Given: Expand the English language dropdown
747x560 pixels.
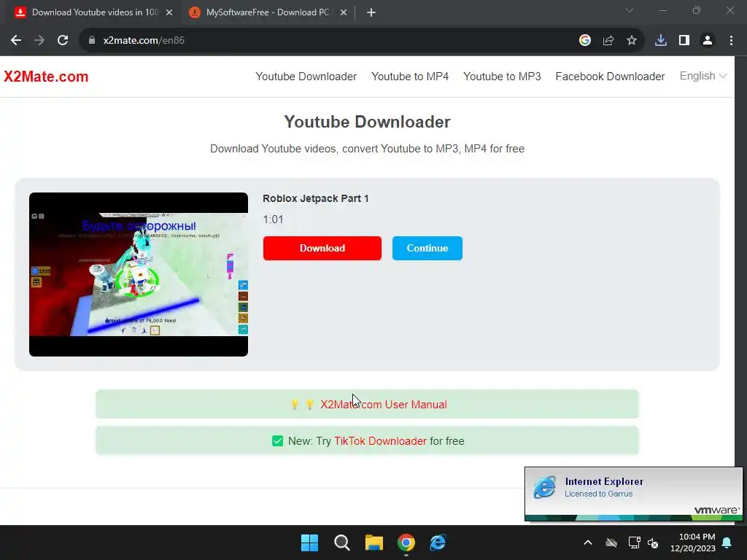Looking at the screenshot, I should [703, 76].
